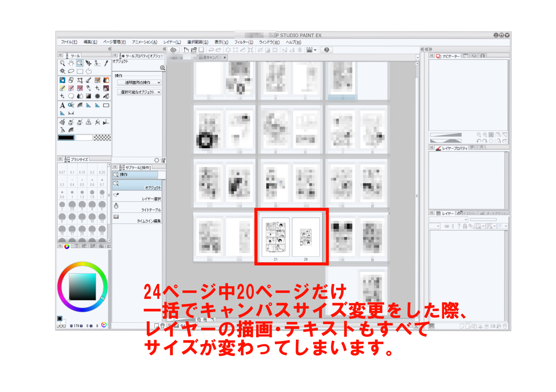Viewport: 556px width, 392px height.
Task: Expand the blending mode dropdown in Layer panel
Action: (448, 220)
